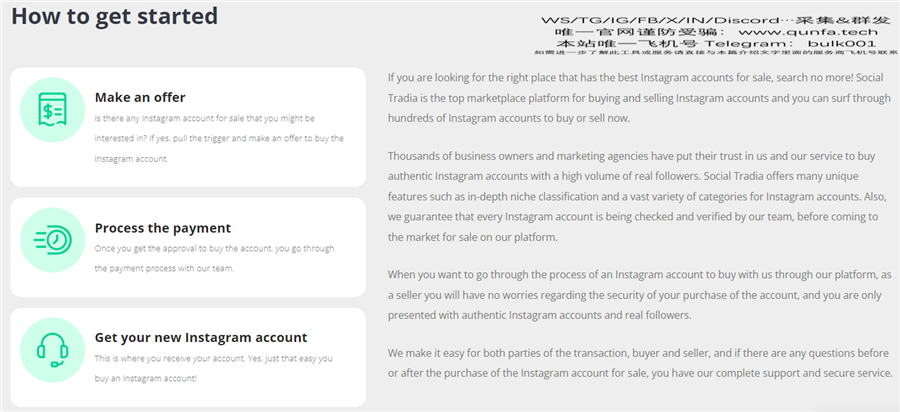Screen dimensions: 900x412
Task: Click the bulk001 Telegram handle
Action: [841, 43]
